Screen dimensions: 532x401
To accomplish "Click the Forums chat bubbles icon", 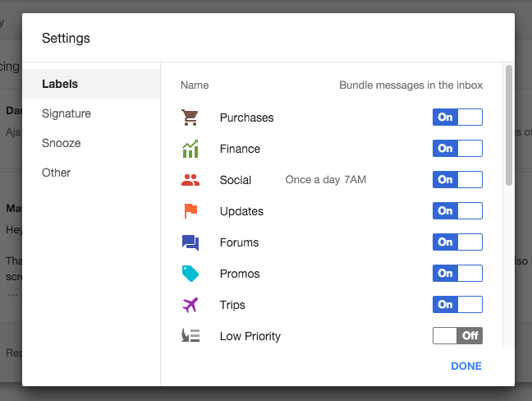I will (190, 242).
